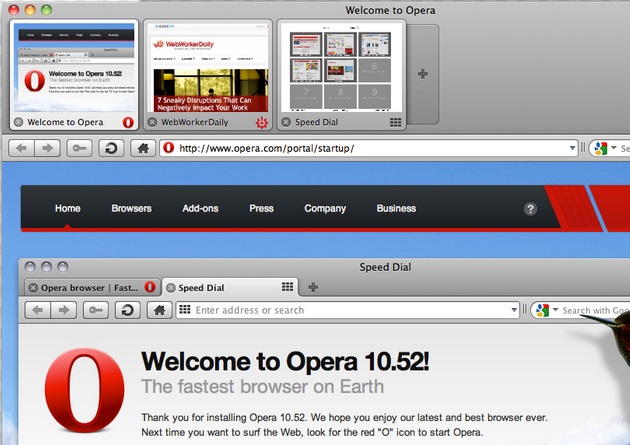Click the help question mark icon
Screen dimensions: 630x445
pyautogui.click(x=530, y=209)
